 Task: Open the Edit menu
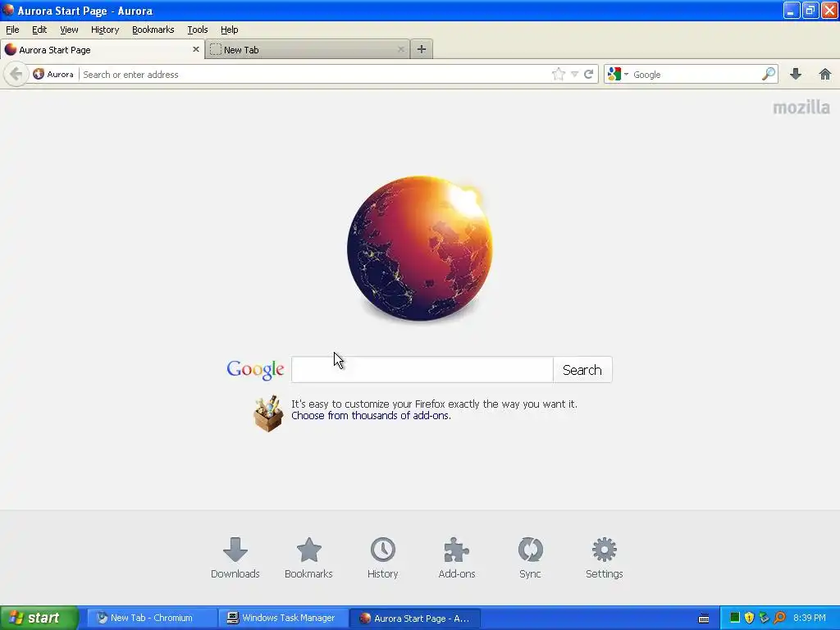[x=39, y=30]
